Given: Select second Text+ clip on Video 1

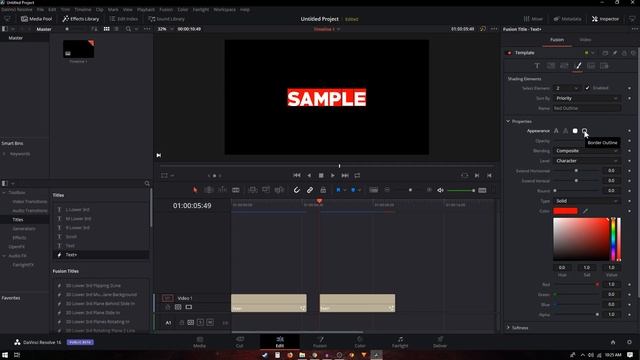Looking at the screenshot, I should (357, 303).
